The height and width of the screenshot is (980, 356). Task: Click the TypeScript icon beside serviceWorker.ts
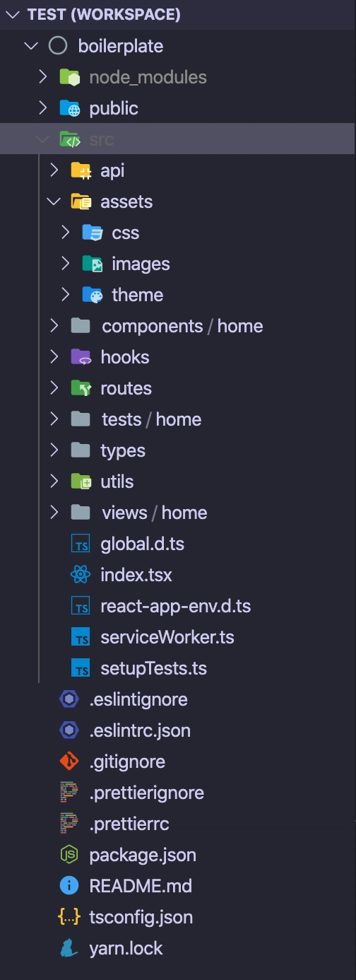(81, 637)
